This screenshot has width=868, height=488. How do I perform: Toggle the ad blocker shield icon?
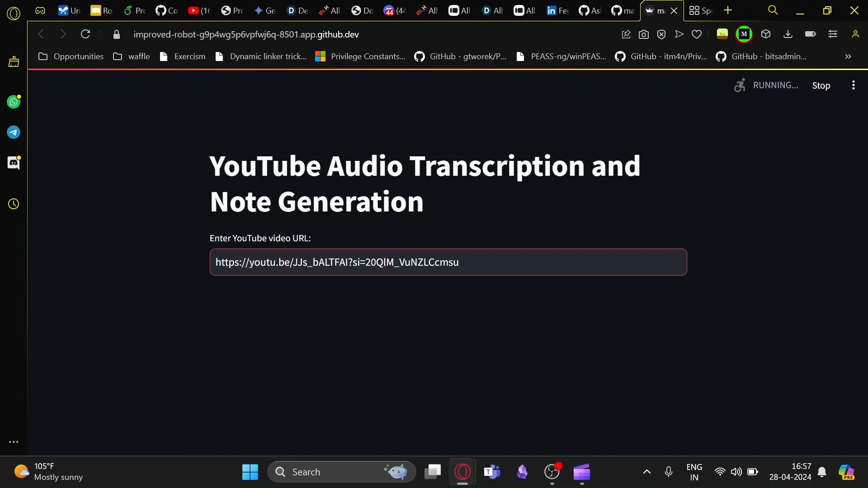tap(661, 34)
